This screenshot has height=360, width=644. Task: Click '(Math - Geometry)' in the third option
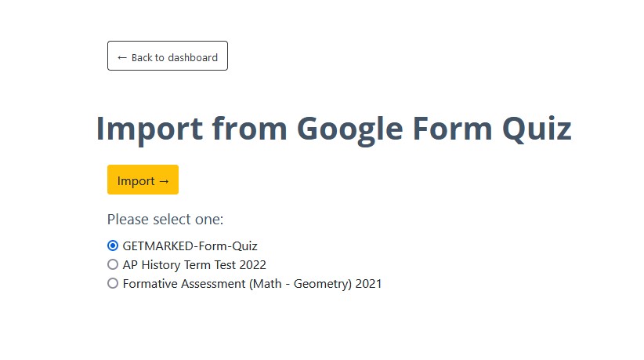click(301, 284)
